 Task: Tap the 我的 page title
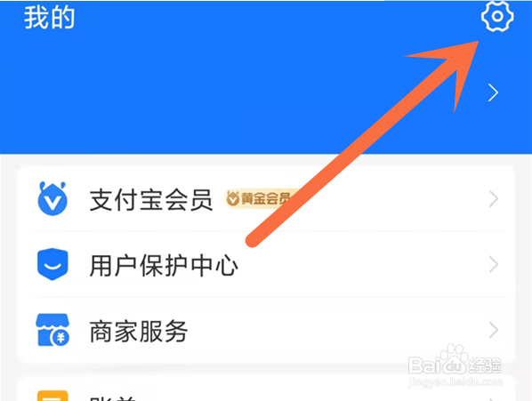(x=49, y=18)
